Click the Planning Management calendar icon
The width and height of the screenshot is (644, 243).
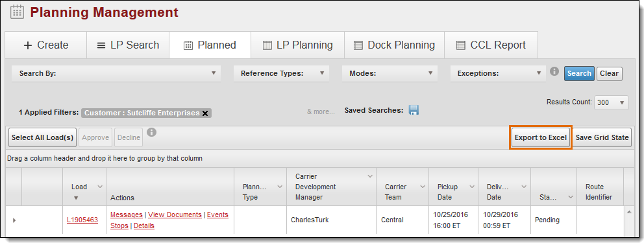(17, 12)
